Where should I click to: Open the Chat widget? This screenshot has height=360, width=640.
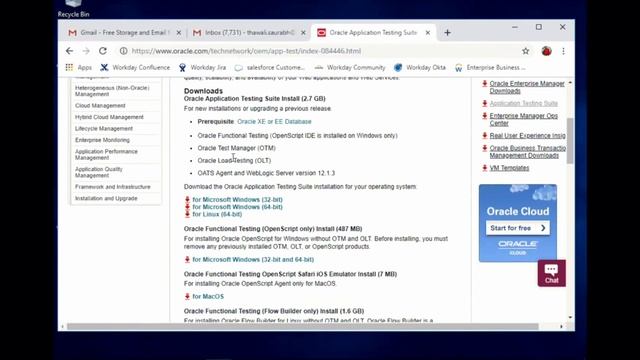pyautogui.click(x=551, y=273)
